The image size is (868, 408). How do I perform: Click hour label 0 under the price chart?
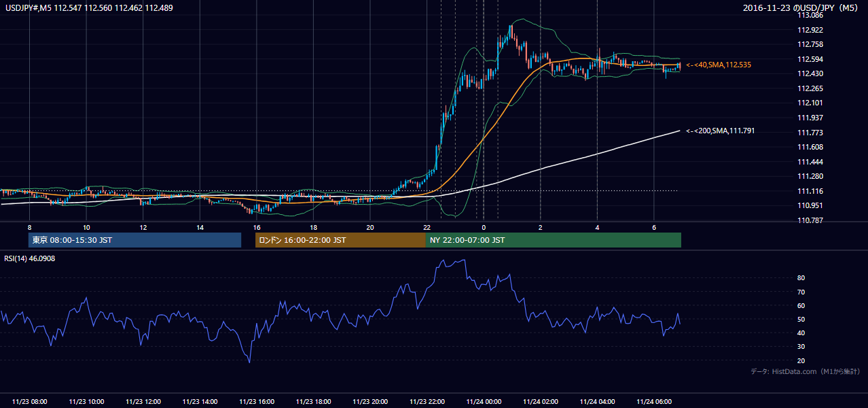coord(484,227)
